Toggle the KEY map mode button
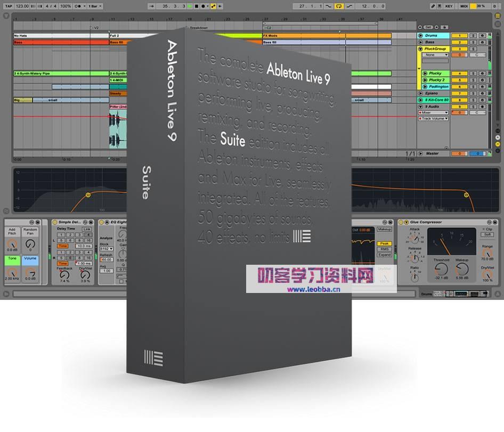 point(449,6)
